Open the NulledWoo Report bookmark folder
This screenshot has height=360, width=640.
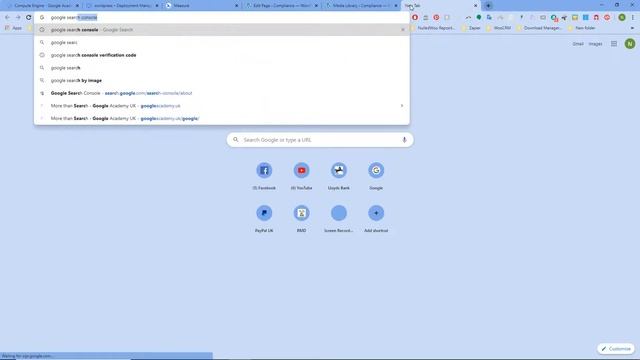point(432,28)
